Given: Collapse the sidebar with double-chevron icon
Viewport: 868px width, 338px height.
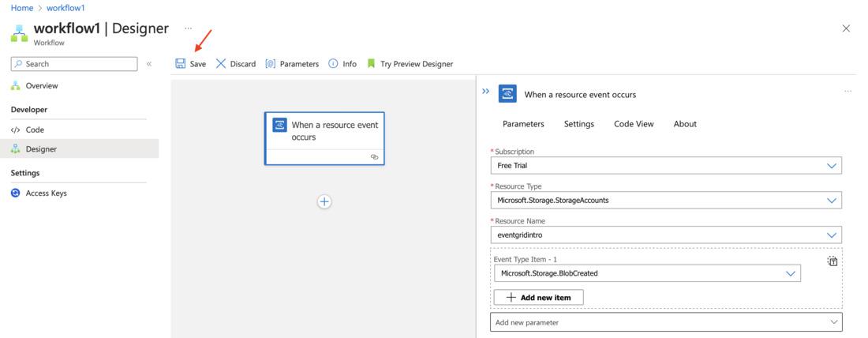Looking at the screenshot, I should 149,64.
